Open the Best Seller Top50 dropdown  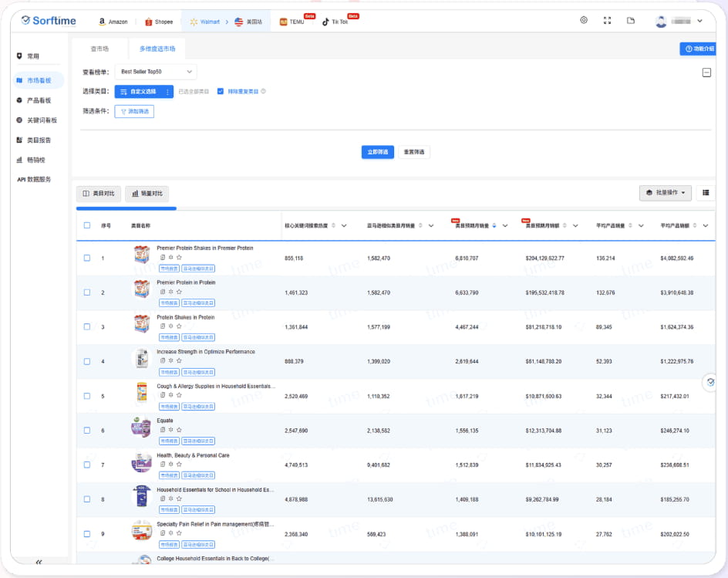[x=156, y=72]
